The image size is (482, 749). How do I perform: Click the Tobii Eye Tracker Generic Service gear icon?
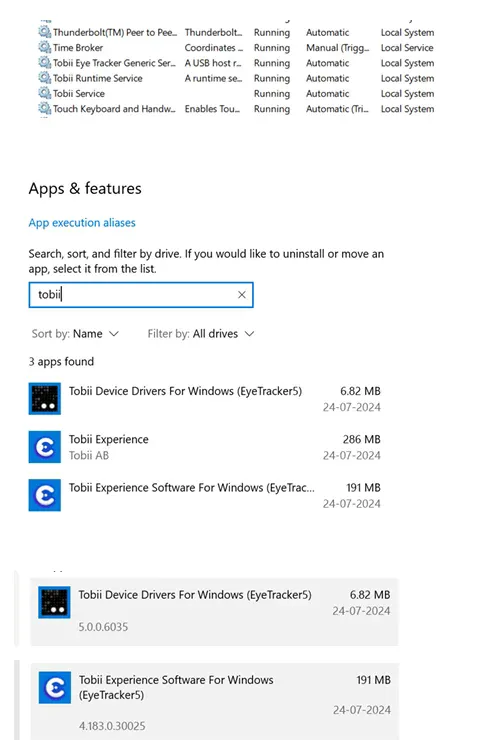44,63
